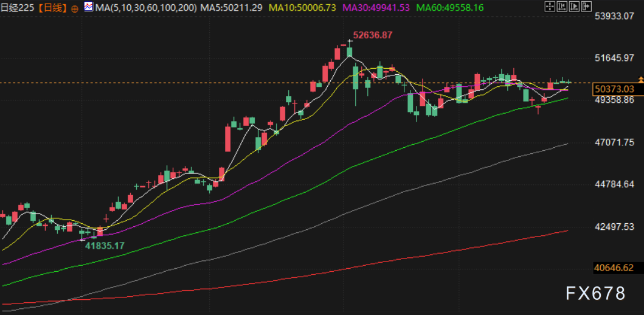Click the play-forward chart icon
Screen dimensions: 644x315
point(575,7)
